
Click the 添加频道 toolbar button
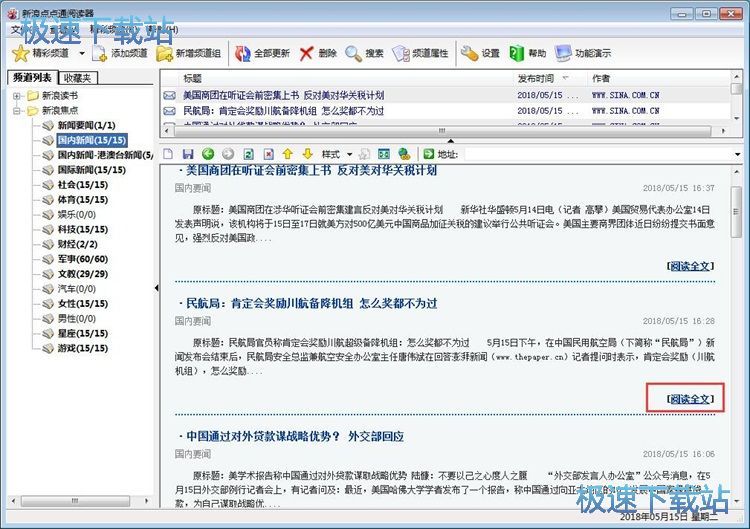tap(120, 53)
